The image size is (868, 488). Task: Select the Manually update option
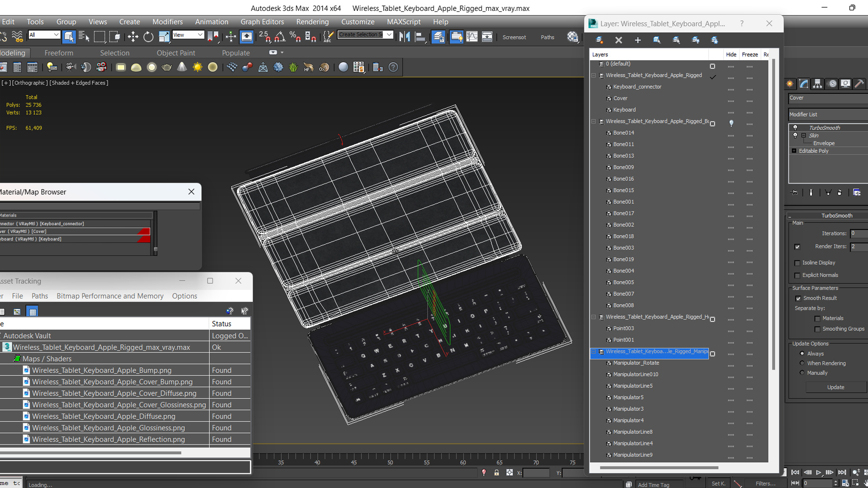point(802,373)
